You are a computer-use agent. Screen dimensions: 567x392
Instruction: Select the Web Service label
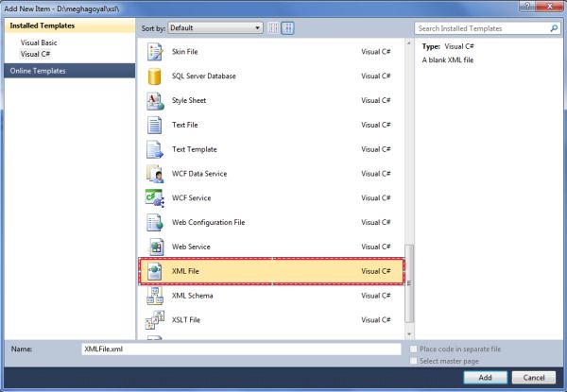191,247
